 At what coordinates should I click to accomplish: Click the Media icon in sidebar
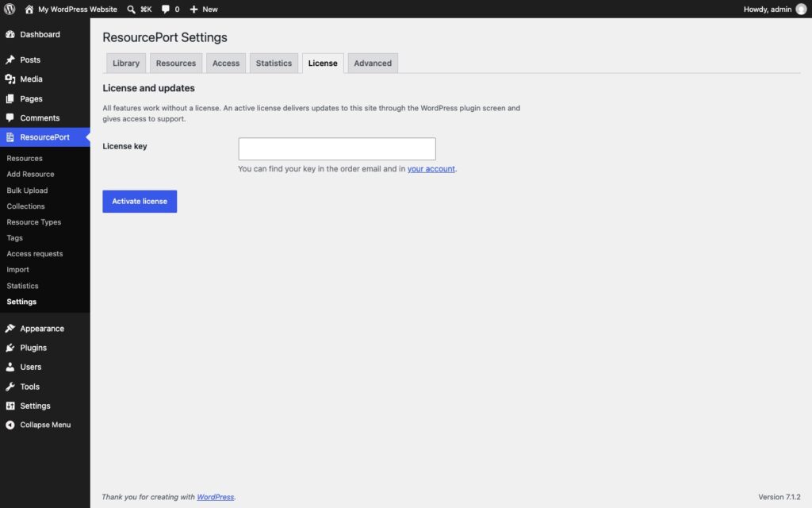pos(10,79)
